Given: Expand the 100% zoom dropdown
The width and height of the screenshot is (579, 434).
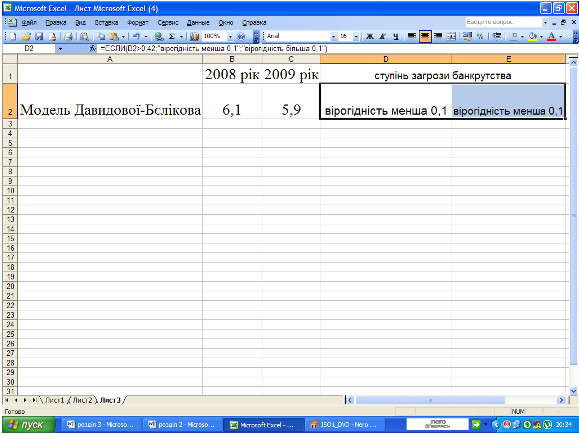Looking at the screenshot, I should [230, 37].
